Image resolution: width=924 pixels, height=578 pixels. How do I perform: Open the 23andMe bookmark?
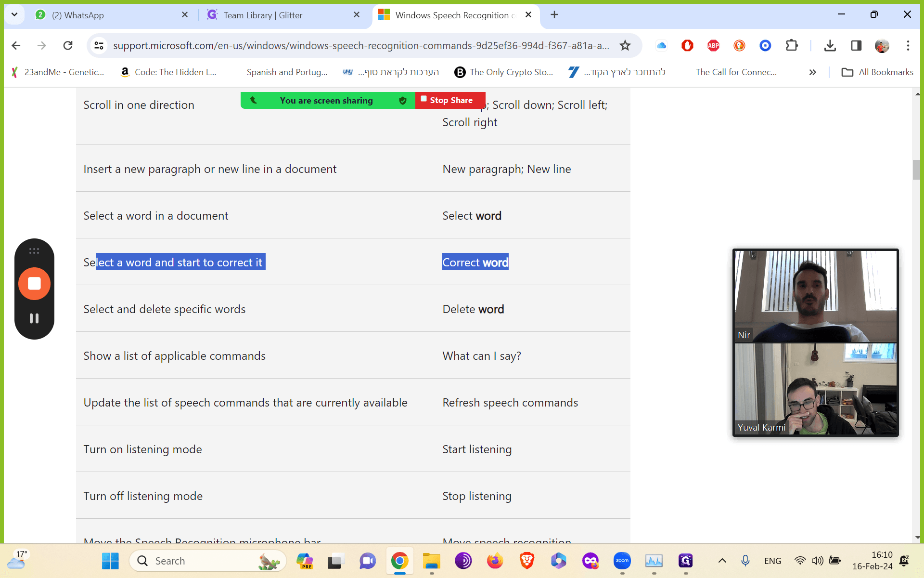[58, 72]
